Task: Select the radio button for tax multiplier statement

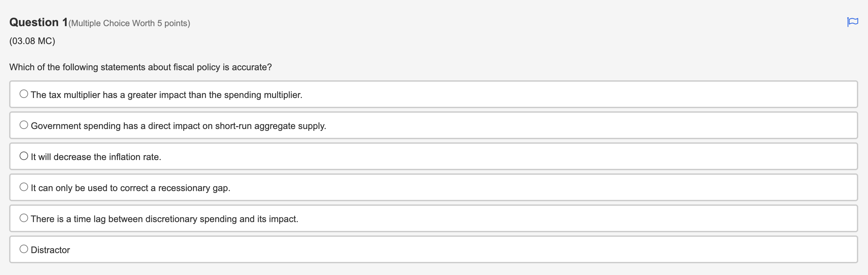Action: click(x=24, y=94)
